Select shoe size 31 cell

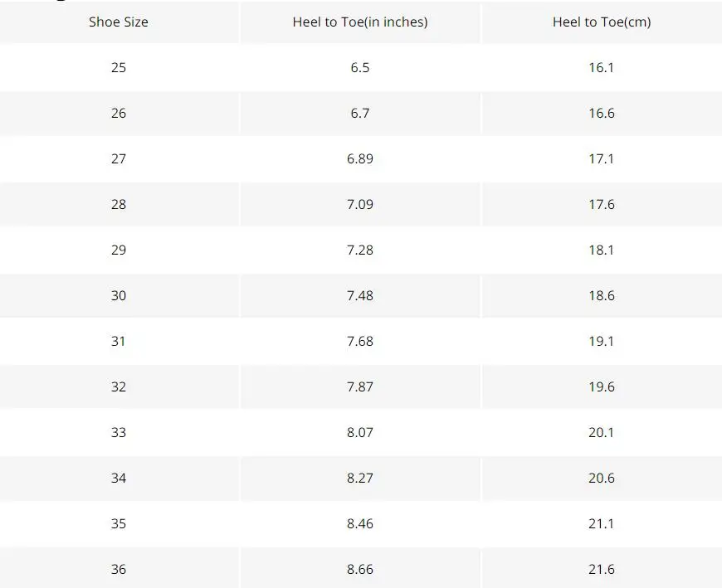click(x=119, y=341)
